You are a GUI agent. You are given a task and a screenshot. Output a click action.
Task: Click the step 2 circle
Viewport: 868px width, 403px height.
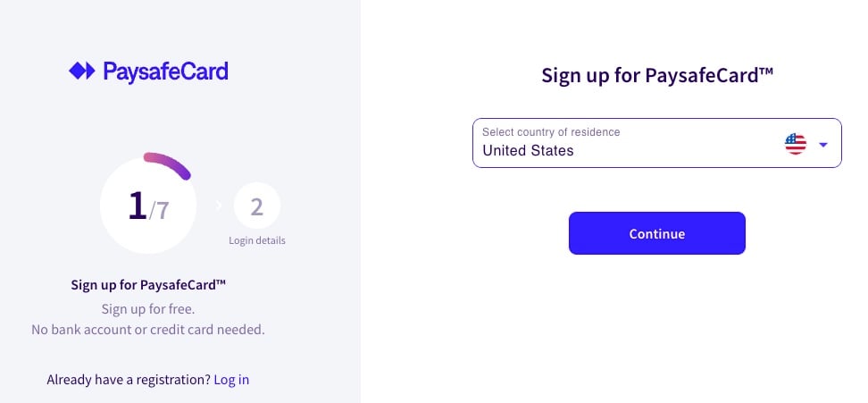click(256, 207)
